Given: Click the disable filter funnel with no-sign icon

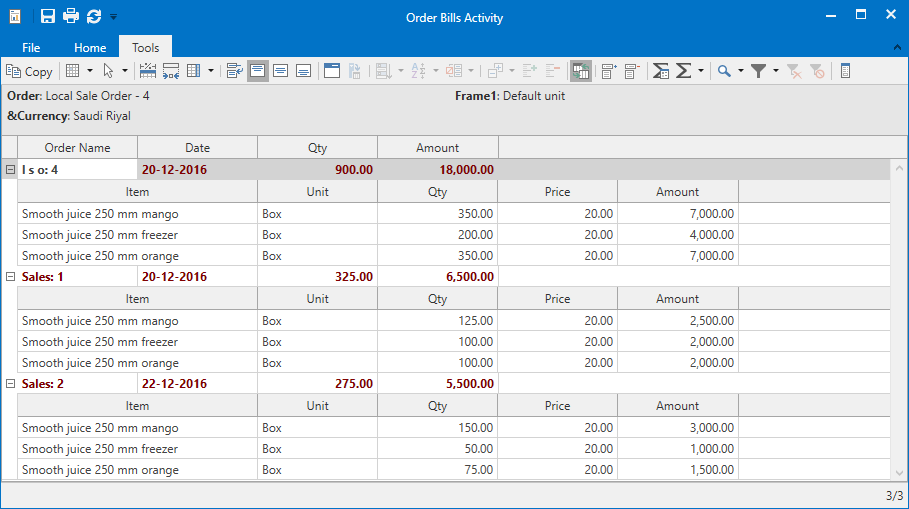Looking at the screenshot, I should [817, 71].
